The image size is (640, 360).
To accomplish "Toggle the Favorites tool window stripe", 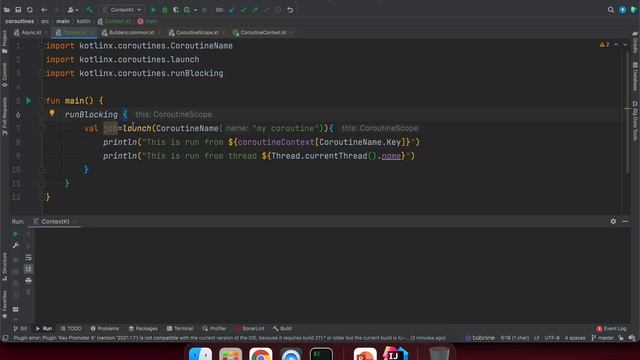I will [4, 304].
